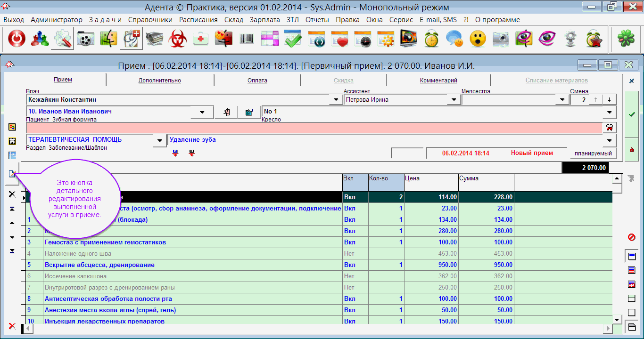Screen dimensions: 644x339
Task: Click the first-aid kit toolbar icon
Action: [x=201, y=39]
